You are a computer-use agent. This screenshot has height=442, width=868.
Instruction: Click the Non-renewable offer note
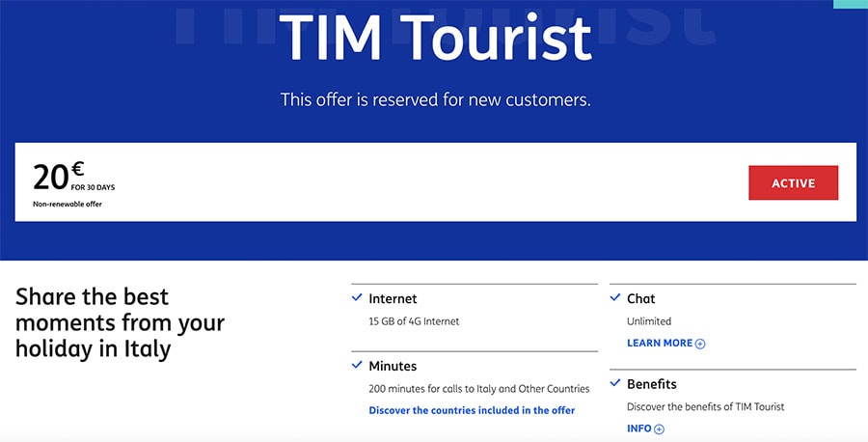pos(68,204)
